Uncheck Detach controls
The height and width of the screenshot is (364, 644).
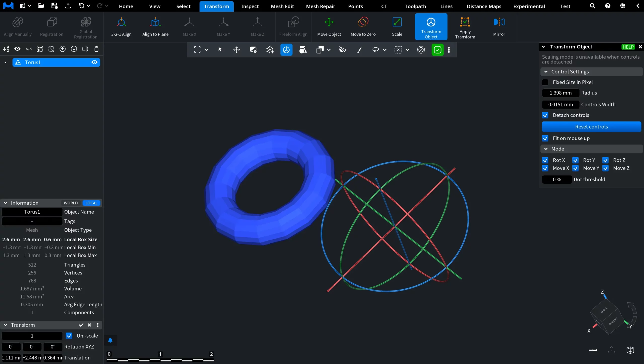[545, 115]
